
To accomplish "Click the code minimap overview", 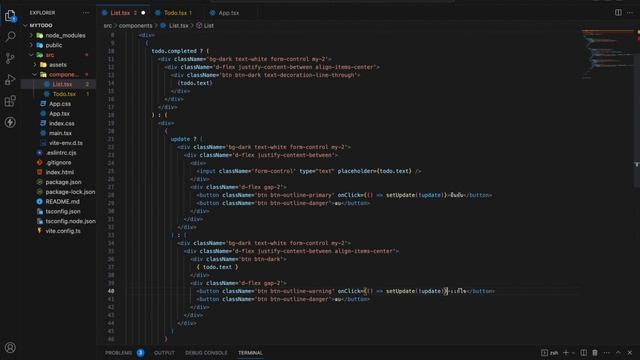I will 608,53.
